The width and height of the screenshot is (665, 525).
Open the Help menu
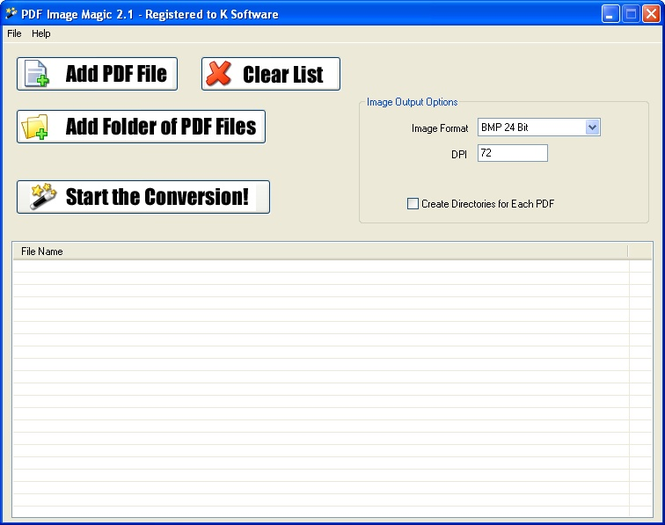(x=41, y=34)
